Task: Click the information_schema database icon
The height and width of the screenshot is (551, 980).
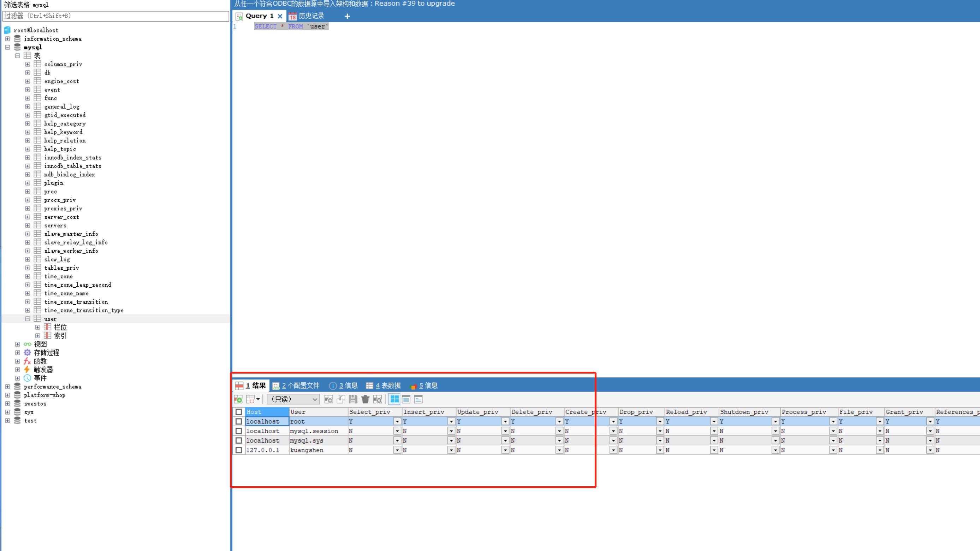Action: [x=18, y=39]
